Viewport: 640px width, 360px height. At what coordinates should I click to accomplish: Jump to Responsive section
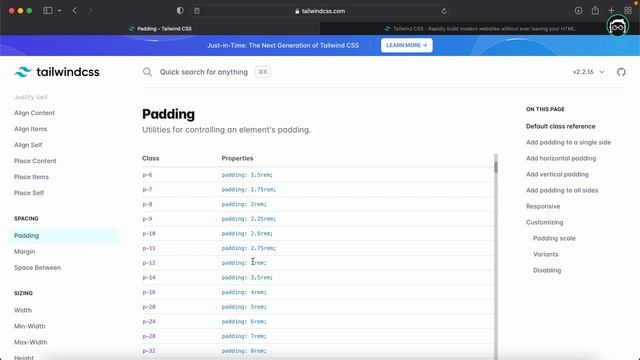(x=543, y=206)
